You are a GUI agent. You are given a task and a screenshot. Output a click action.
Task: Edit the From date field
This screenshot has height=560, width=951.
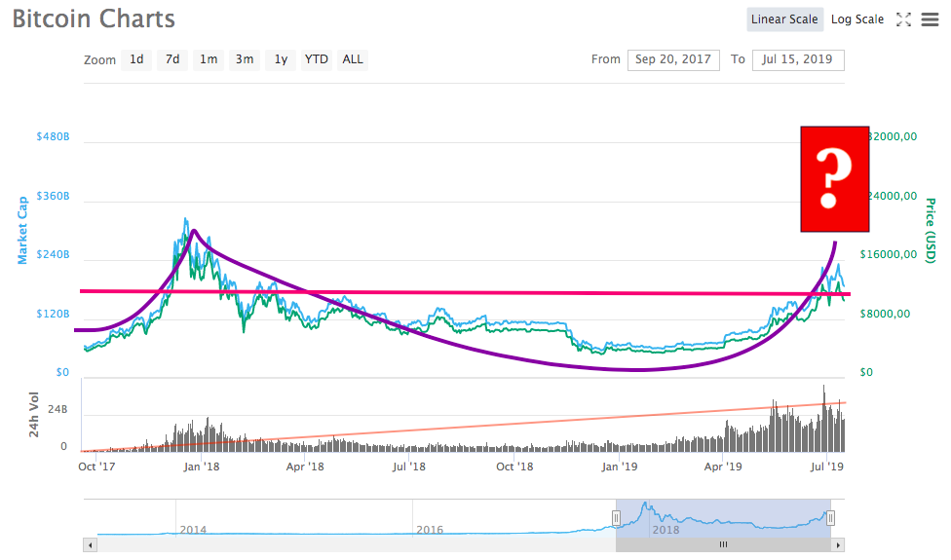coord(673,60)
